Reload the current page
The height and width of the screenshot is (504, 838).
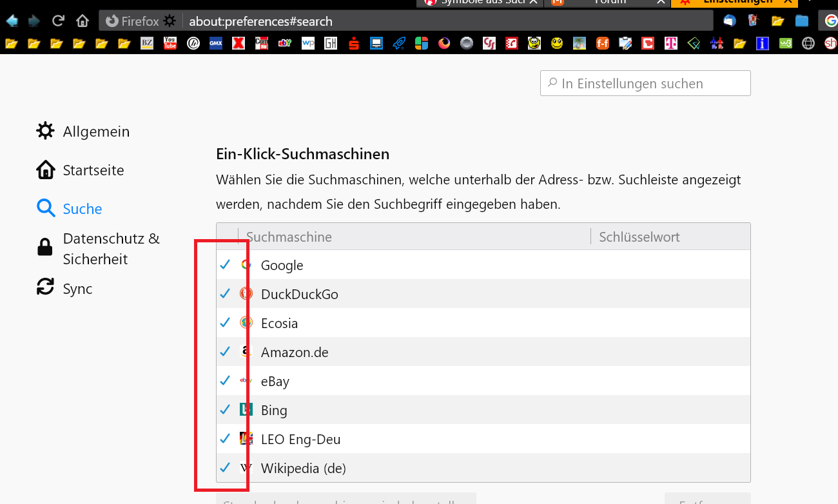(58, 21)
